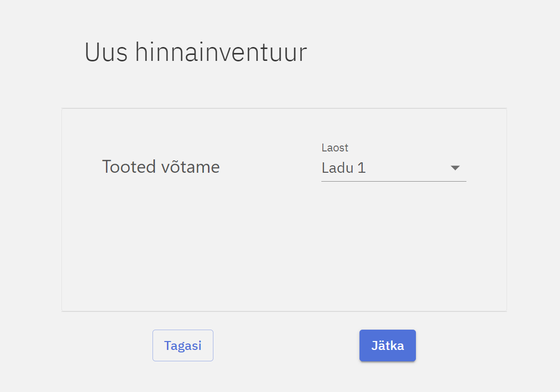Viewport: 560px width, 392px height.
Task: Click the Ladu 1 selected value
Action: click(344, 168)
